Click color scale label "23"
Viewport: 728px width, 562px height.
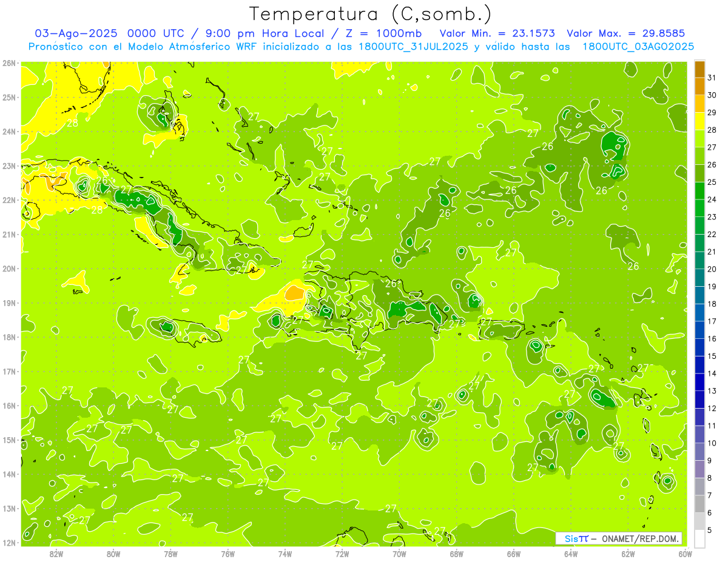[712, 217]
